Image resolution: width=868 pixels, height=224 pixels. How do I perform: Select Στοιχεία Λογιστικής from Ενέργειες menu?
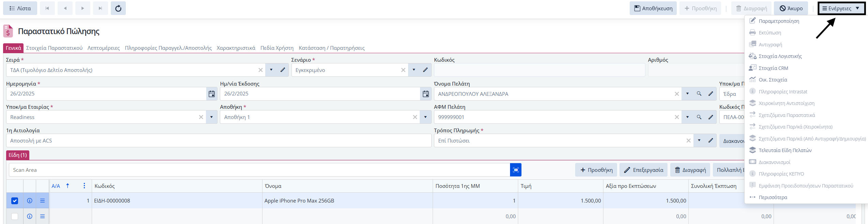click(x=780, y=56)
